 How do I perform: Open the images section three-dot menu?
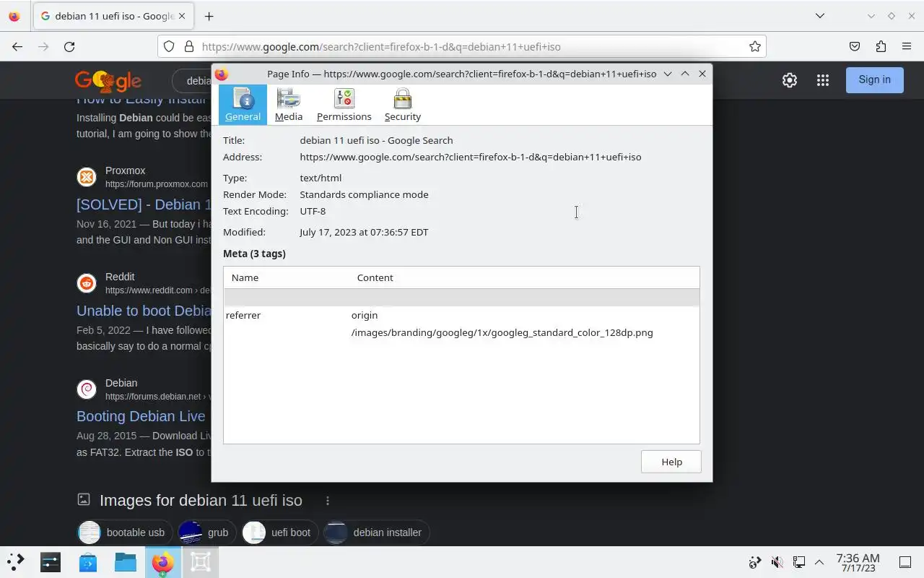pyautogui.click(x=328, y=501)
